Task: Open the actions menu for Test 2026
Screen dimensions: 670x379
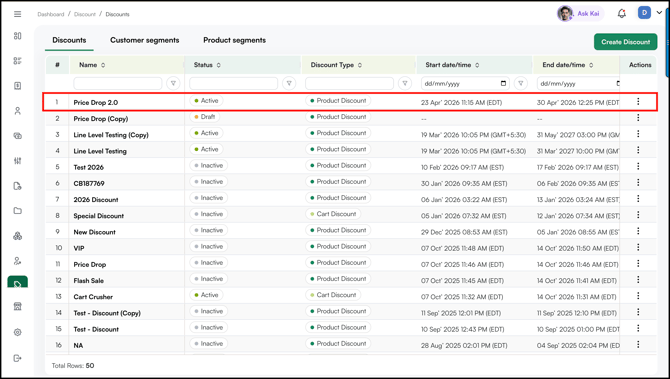Action: pos(638,166)
